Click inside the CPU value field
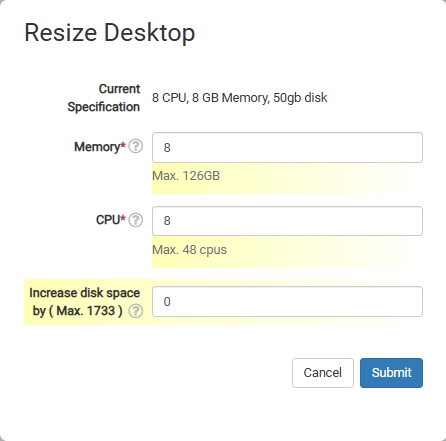Viewport: 446px width, 441px height. (x=287, y=221)
